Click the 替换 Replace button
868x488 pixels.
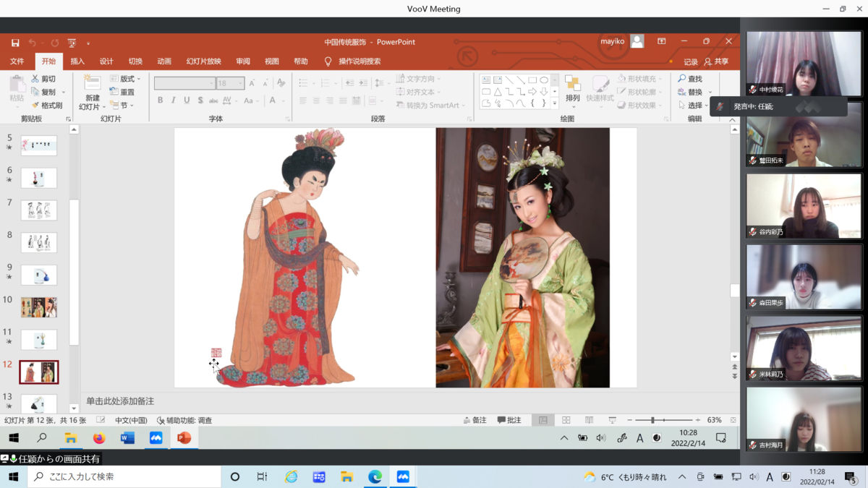pyautogui.click(x=690, y=92)
